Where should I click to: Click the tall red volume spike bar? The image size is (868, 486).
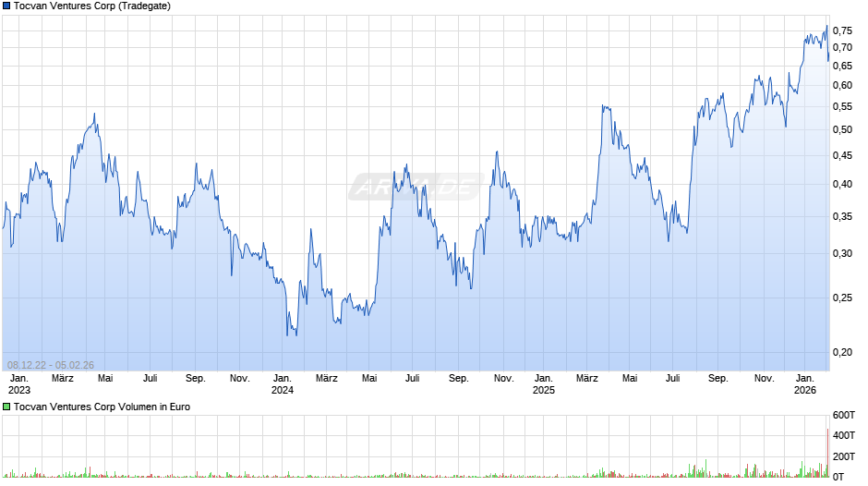coord(828,453)
